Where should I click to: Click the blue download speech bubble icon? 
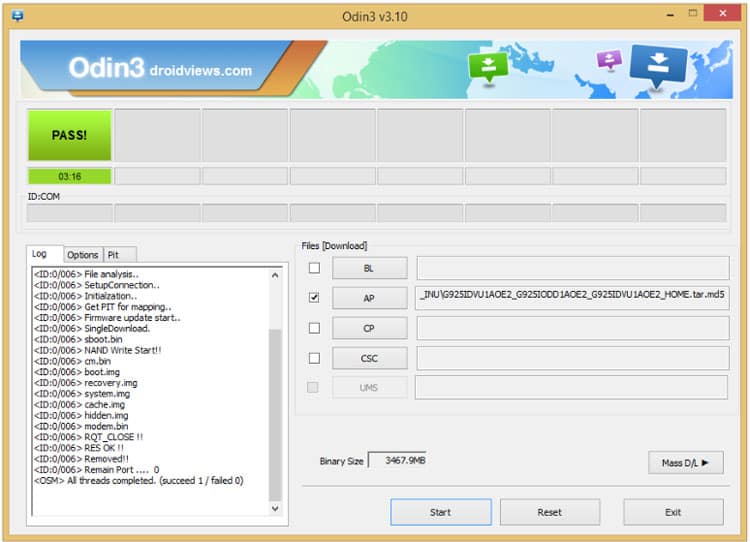(658, 65)
